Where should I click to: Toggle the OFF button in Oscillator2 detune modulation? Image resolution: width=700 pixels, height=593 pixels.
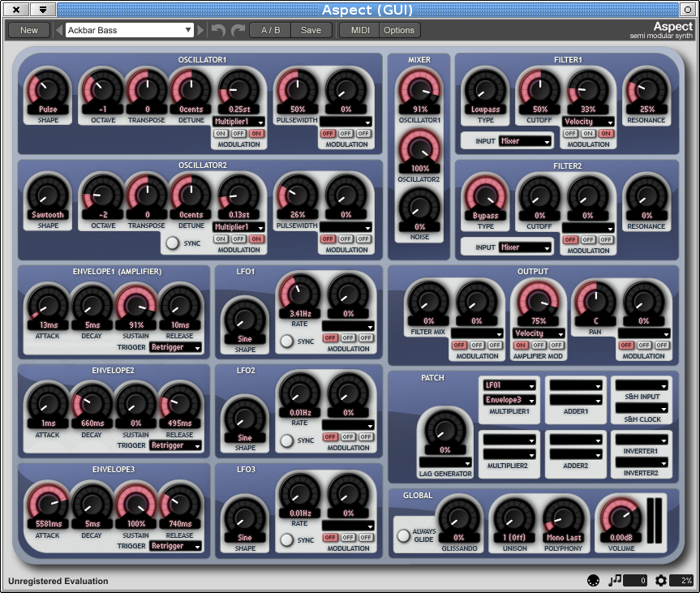238,238
